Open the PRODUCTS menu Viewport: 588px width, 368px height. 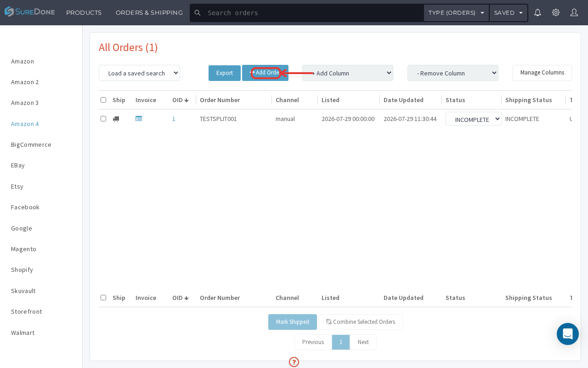[84, 12]
